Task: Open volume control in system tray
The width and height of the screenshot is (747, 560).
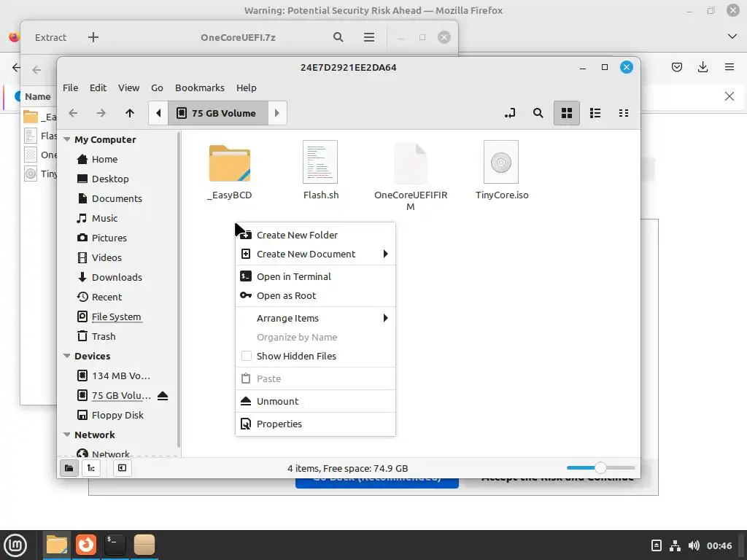Action: pos(694,545)
